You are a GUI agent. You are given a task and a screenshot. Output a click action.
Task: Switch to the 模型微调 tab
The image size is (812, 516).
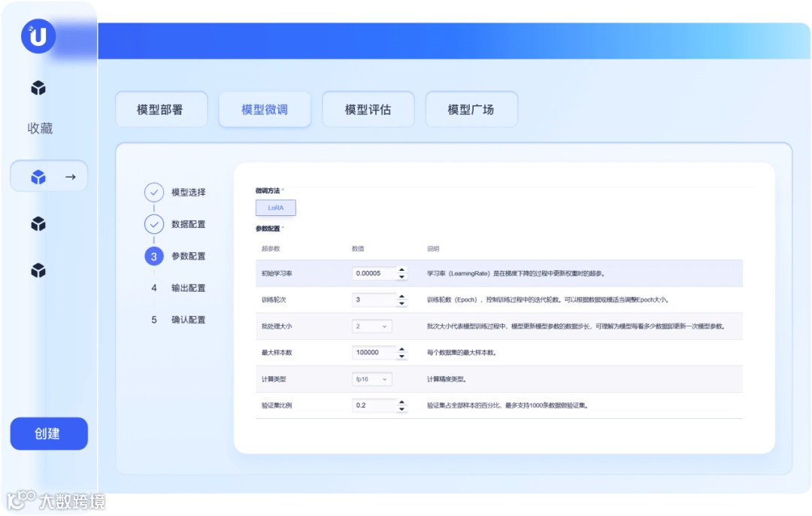coord(265,109)
